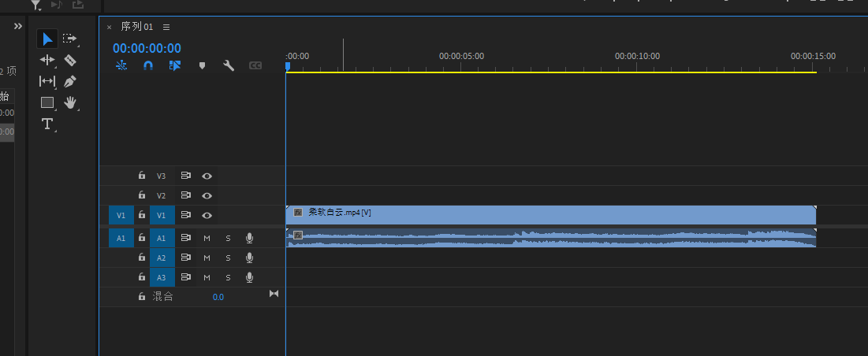Select the 柔软白云.mp4 video clip
The height and width of the screenshot is (356, 868).
[x=552, y=214]
